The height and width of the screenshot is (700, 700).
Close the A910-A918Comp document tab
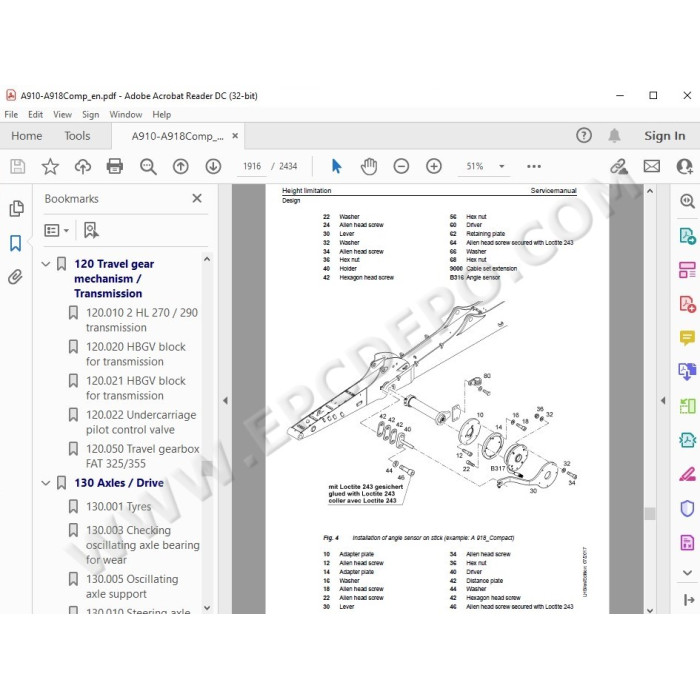tap(235, 136)
